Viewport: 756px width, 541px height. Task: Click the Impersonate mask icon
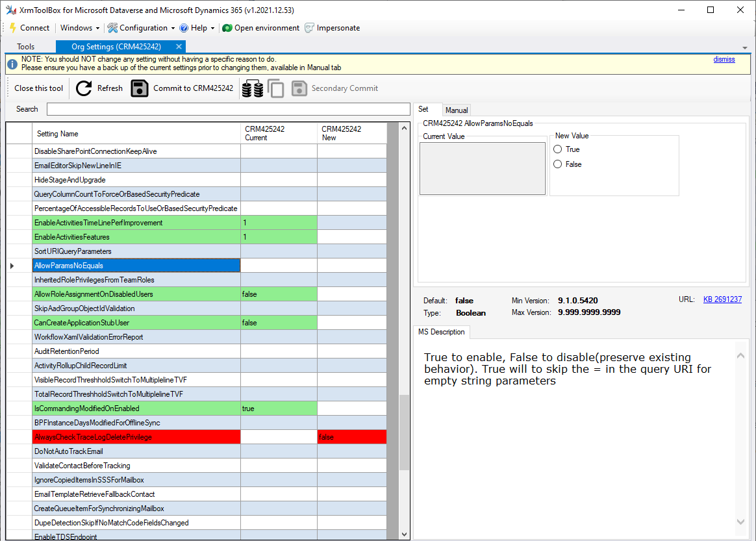click(x=310, y=28)
